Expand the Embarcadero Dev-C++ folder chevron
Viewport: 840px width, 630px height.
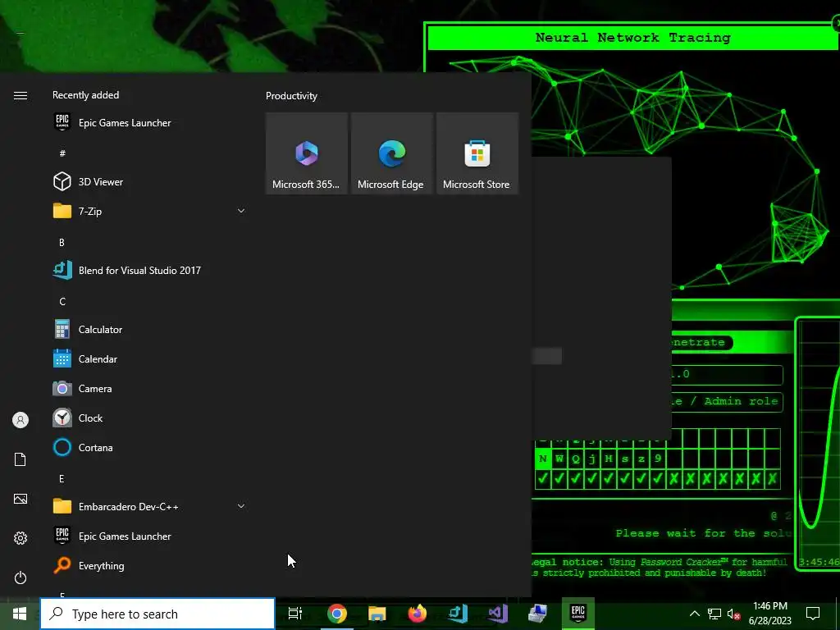(241, 506)
